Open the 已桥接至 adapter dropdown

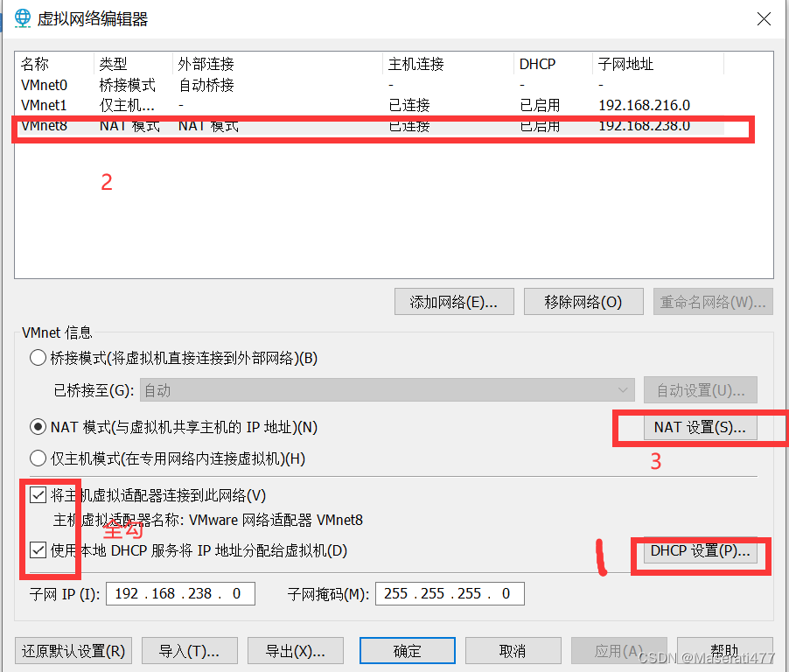[x=623, y=389]
